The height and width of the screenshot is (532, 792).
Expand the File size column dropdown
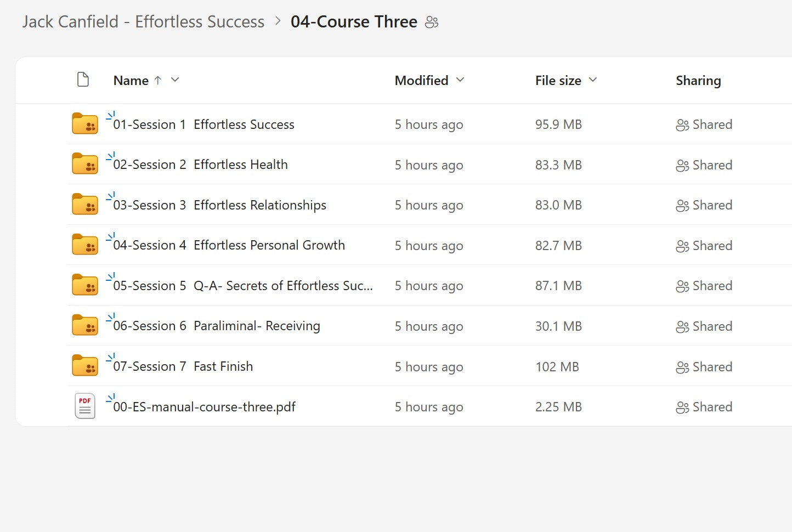coord(593,80)
